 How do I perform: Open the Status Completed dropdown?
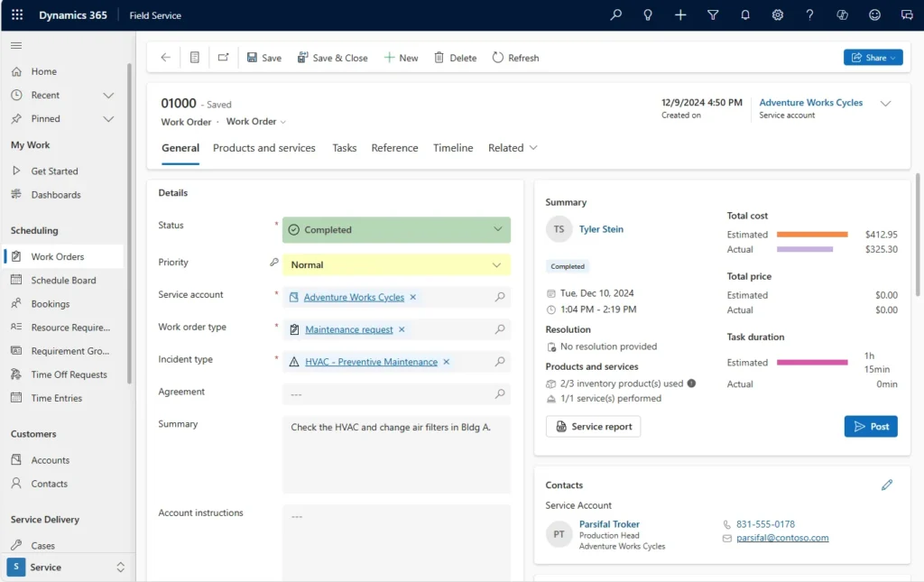point(396,230)
